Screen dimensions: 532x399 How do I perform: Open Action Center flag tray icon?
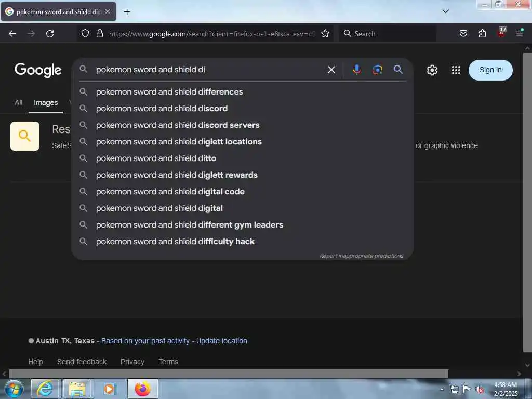coord(467,389)
